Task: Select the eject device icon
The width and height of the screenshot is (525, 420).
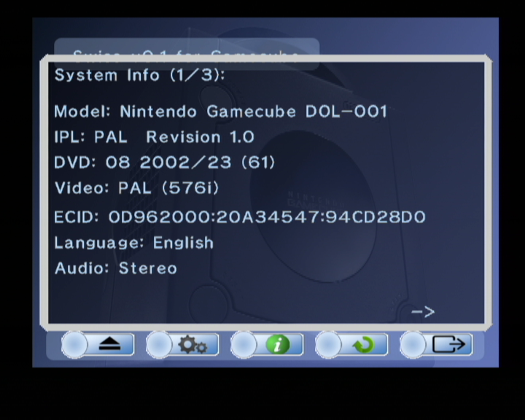Action: (109, 344)
